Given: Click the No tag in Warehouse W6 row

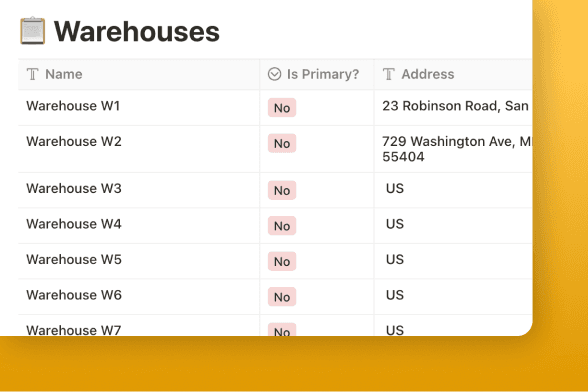Looking at the screenshot, I should coord(282,297).
